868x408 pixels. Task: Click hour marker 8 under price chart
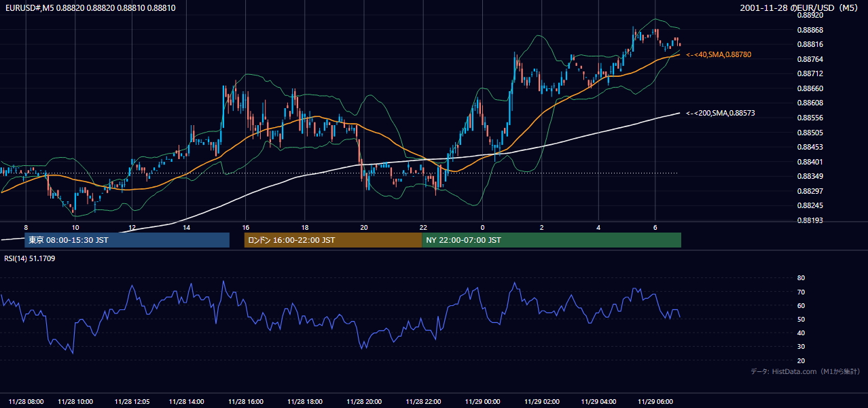tap(26, 227)
